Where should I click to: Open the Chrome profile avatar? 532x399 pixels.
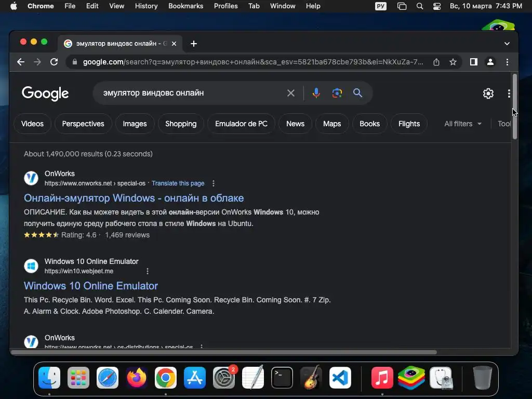tap(490, 62)
